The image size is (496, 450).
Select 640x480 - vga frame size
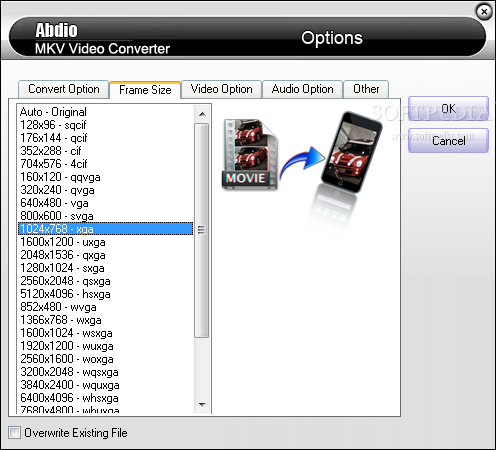(x=105, y=203)
